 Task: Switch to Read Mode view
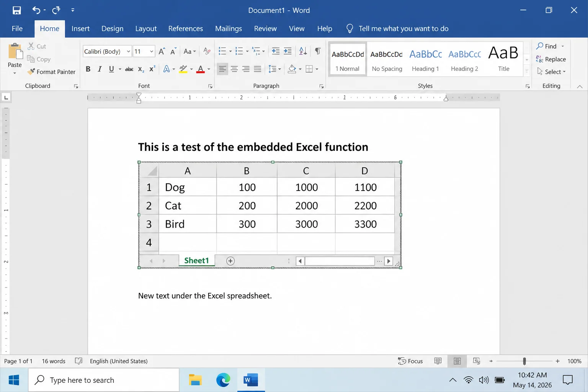pyautogui.click(x=438, y=361)
